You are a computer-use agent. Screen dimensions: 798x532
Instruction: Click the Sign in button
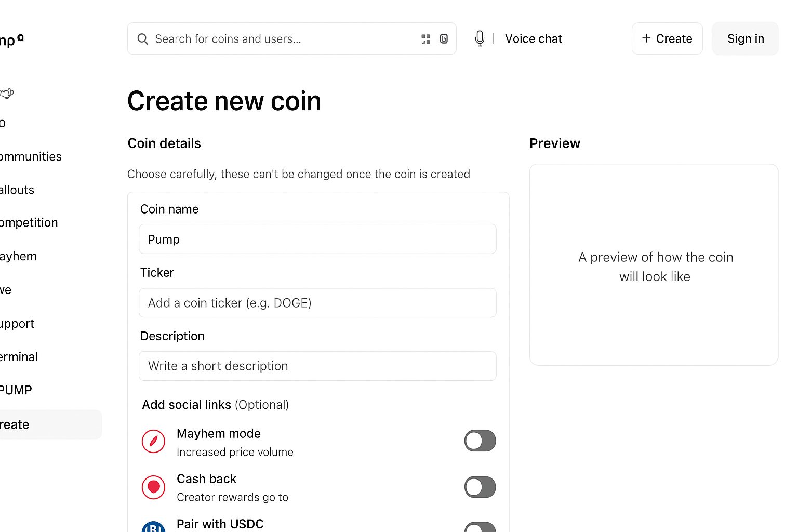pos(745,38)
